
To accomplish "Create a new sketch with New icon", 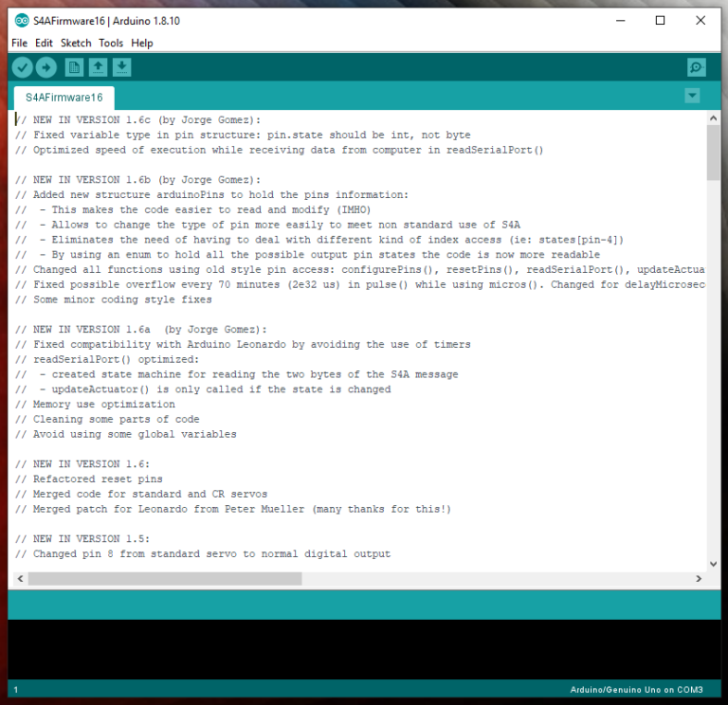I will 74,67.
